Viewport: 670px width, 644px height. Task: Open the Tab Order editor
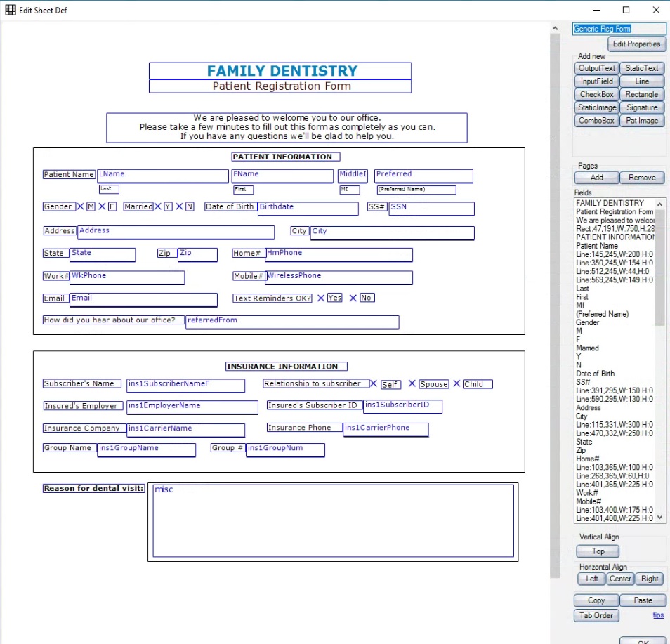pyautogui.click(x=596, y=615)
